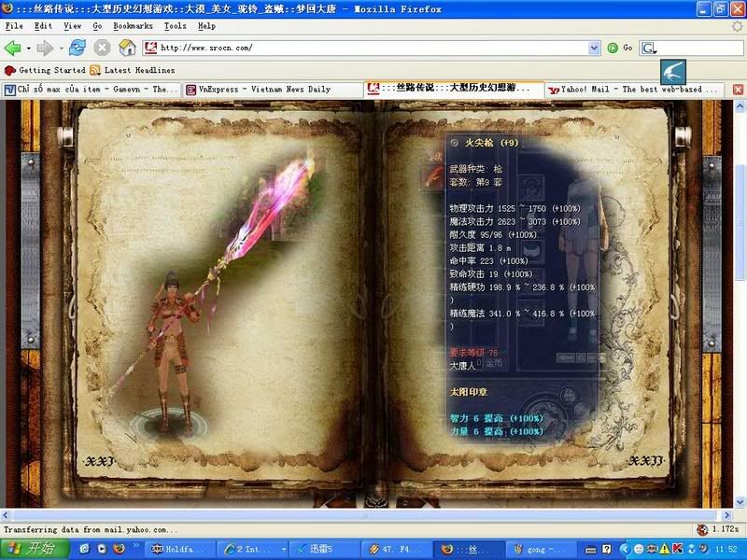This screenshot has height=560, width=747.
Task: Open the Edit menu
Action: [43, 26]
